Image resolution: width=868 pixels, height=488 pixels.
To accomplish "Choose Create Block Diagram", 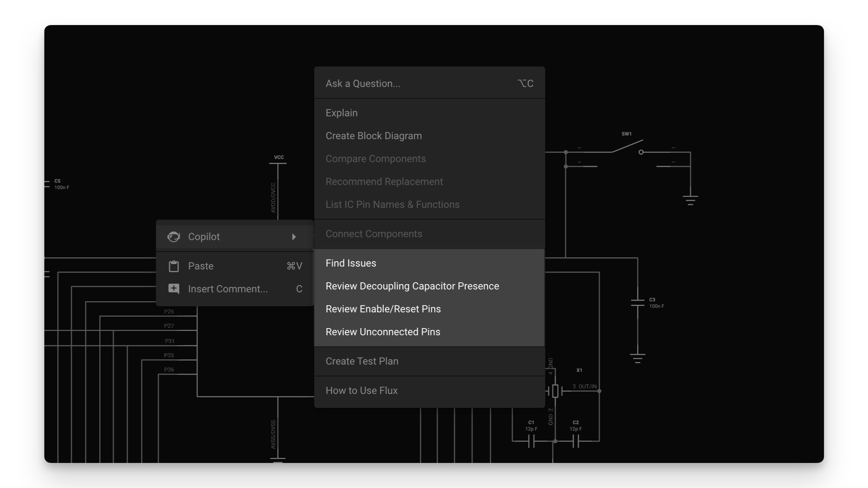I will click(x=373, y=135).
